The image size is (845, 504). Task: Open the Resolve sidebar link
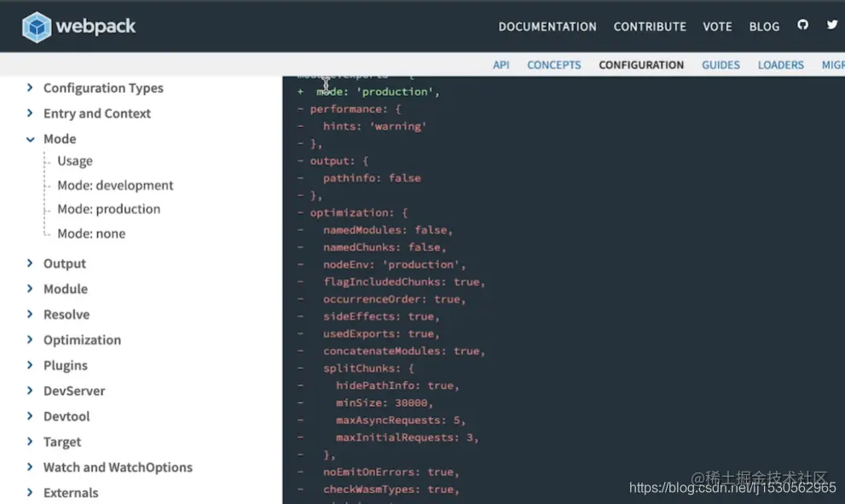point(67,315)
